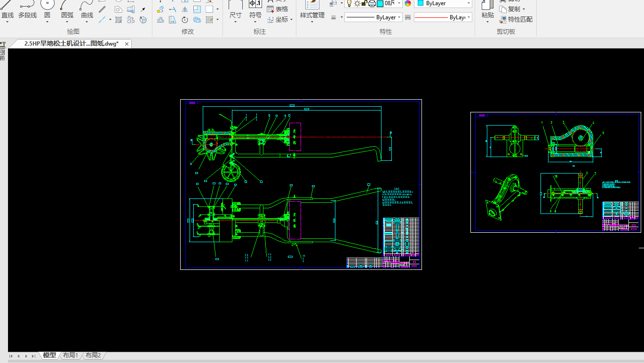The height and width of the screenshot is (363, 644).
Task: Expand the 圆弧 dropdown arrow
Action: click(67, 22)
